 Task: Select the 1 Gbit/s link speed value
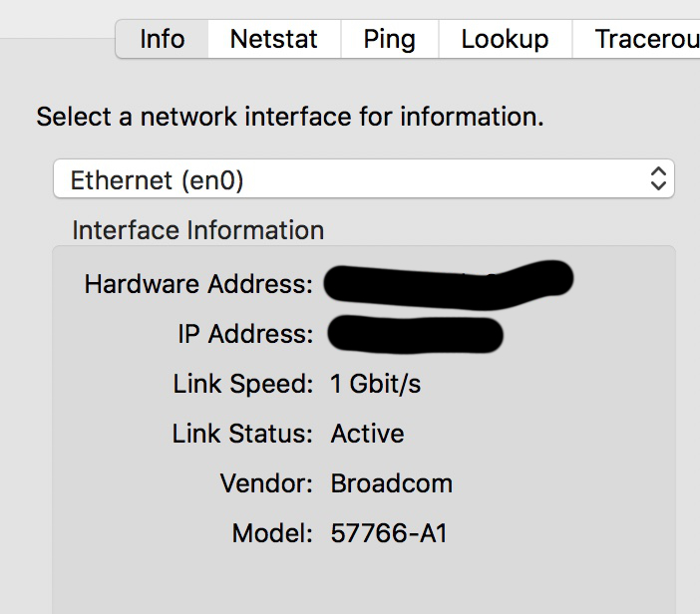click(x=376, y=384)
